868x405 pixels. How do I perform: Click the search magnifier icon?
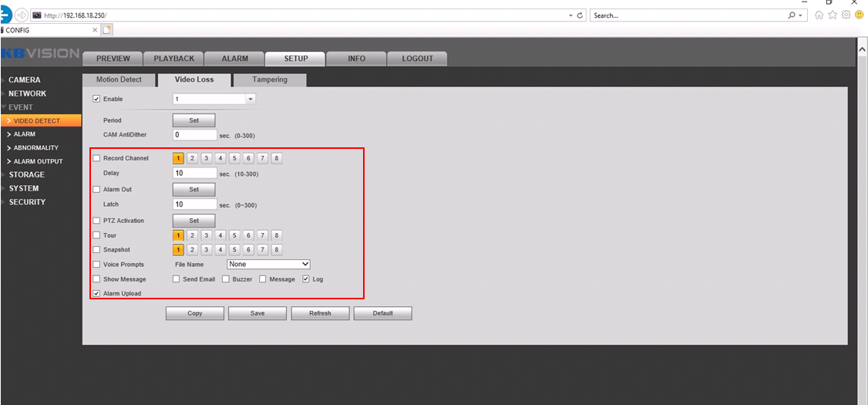point(792,15)
